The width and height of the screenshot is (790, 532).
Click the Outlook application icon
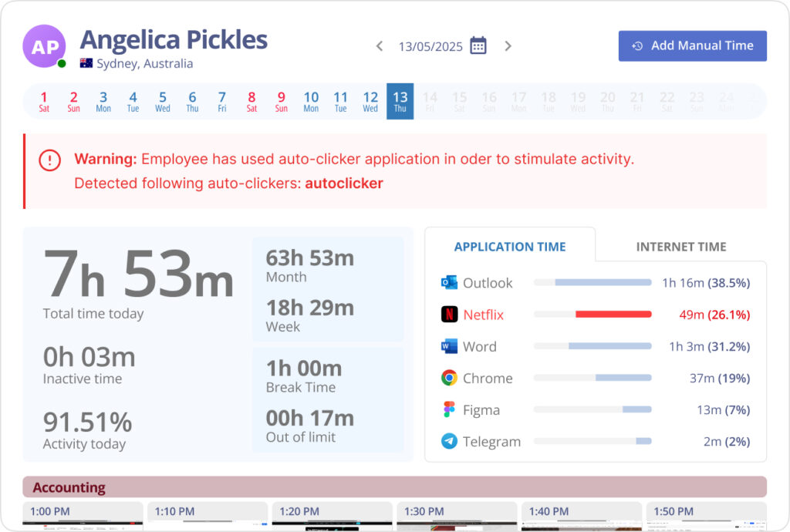click(x=449, y=283)
